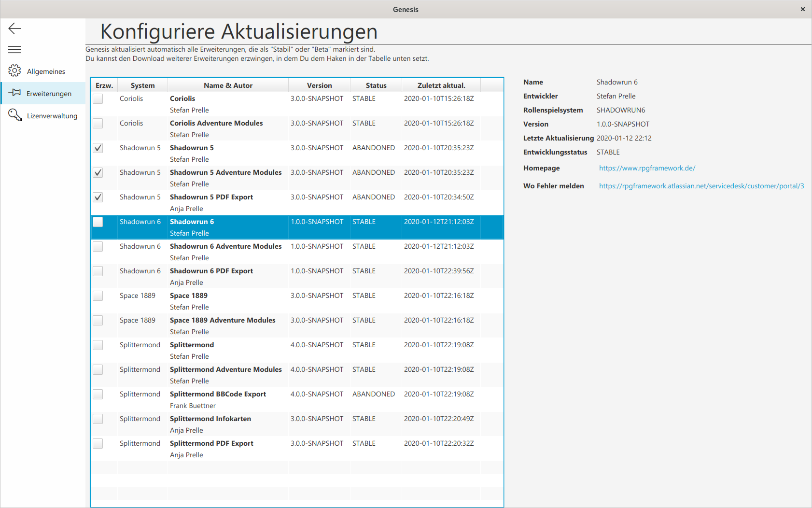
Task: Click the Letzte Aktualisierung date 2020-01-12 22:12
Action: pyautogui.click(x=624, y=138)
